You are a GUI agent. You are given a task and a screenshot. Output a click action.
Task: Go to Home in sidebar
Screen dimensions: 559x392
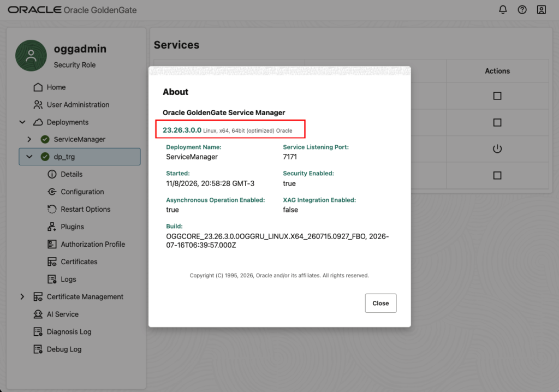click(56, 87)
